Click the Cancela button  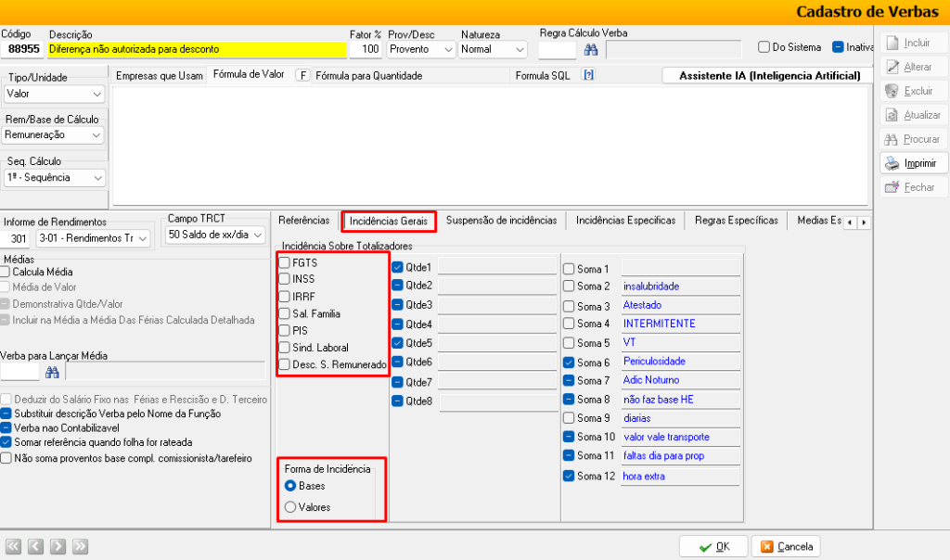[786, 547]
